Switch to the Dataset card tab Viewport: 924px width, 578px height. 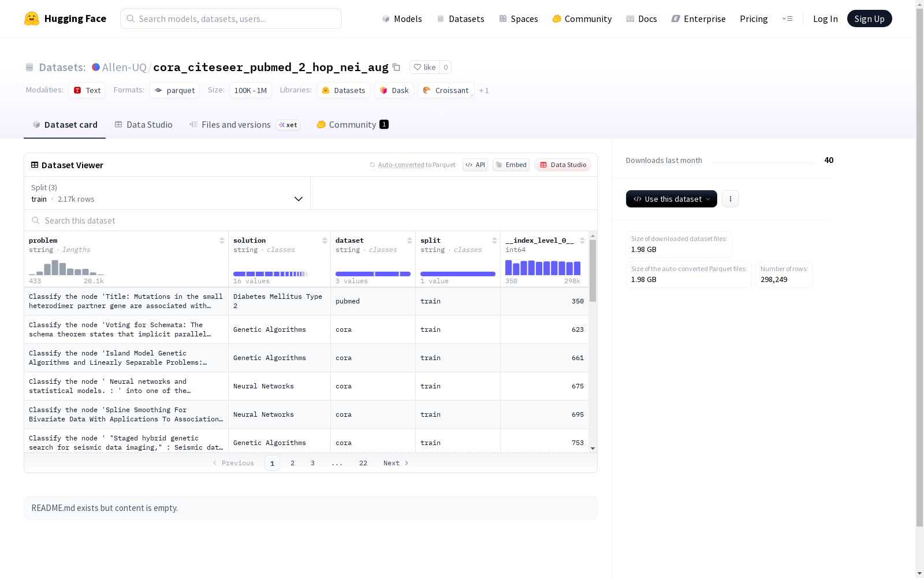point(65,125)
